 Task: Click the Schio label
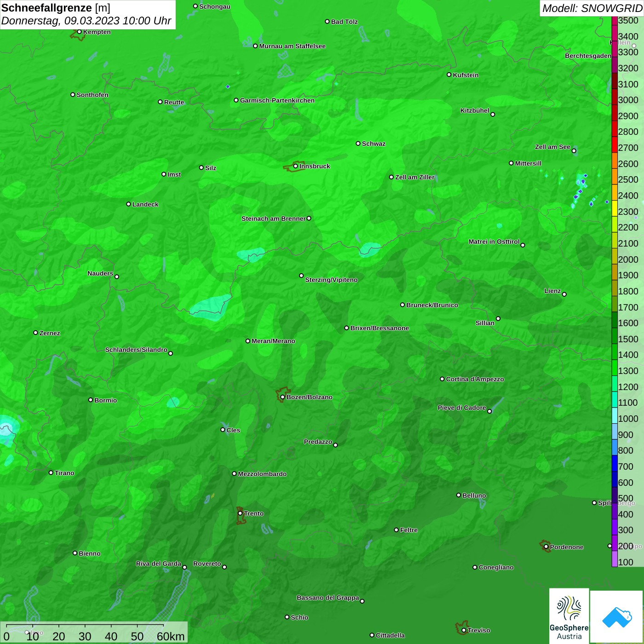(x=299, y=617)
